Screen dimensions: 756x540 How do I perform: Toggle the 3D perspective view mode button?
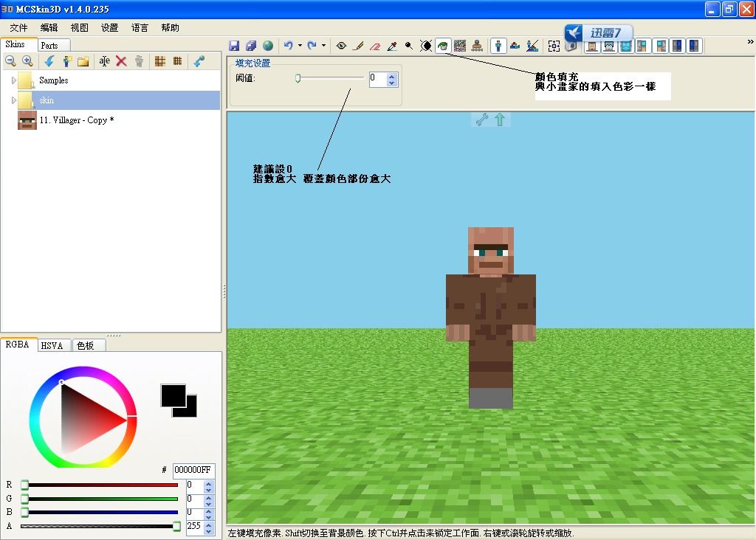498,46
